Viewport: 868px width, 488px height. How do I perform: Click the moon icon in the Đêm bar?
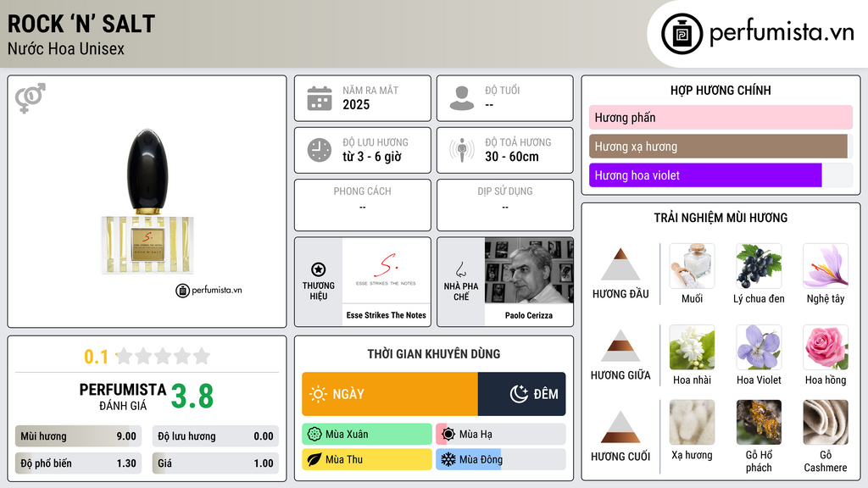pos(519,394)
